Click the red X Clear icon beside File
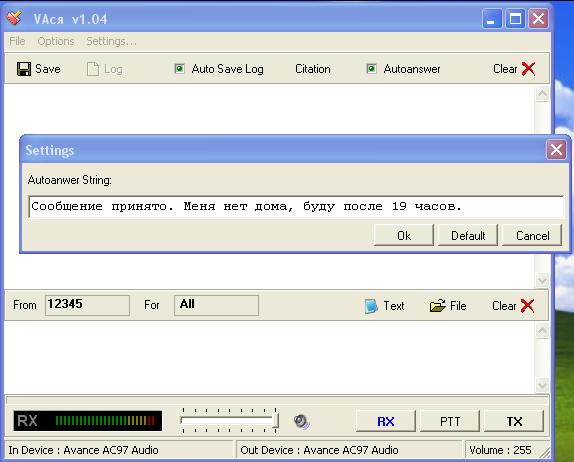The image size is (574, 462). tap(527, 306)
